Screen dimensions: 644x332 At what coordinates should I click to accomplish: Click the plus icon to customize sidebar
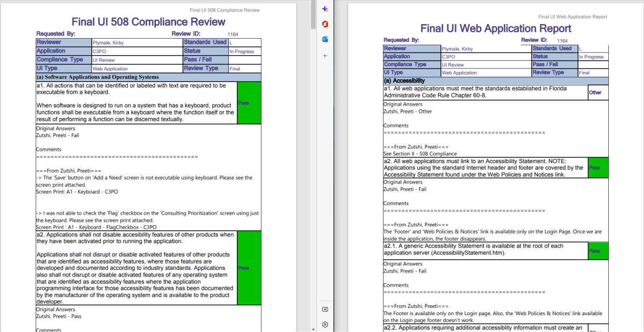[x=325, y=55]
